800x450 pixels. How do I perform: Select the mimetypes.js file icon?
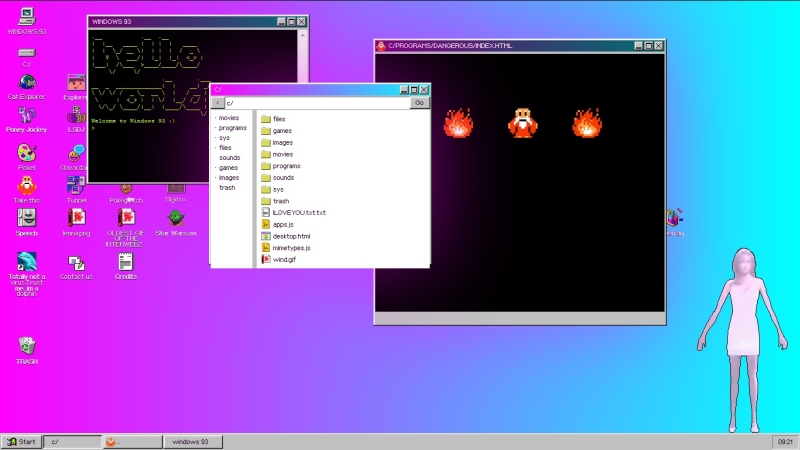tap(266, 248)
